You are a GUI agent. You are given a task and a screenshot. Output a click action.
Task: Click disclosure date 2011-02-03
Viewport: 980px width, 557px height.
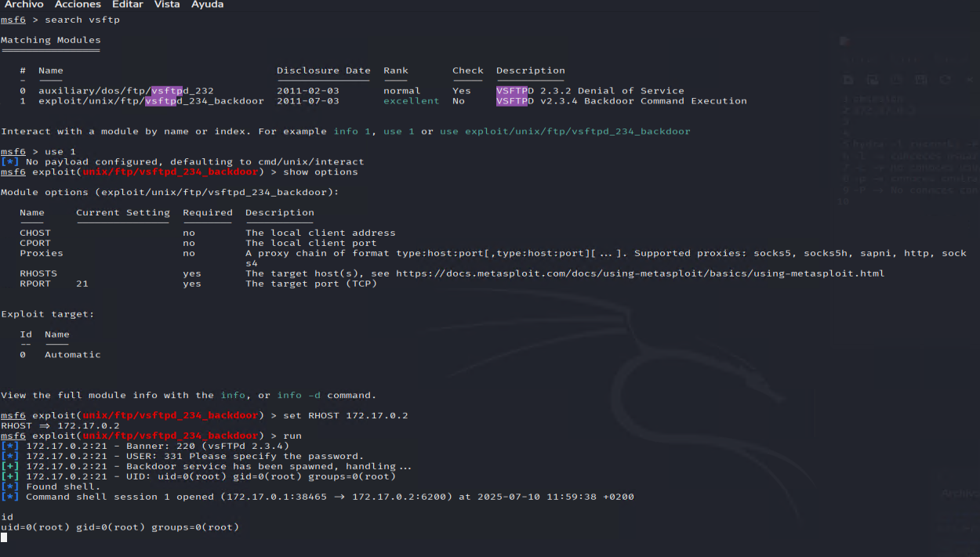tap(308, 91)
